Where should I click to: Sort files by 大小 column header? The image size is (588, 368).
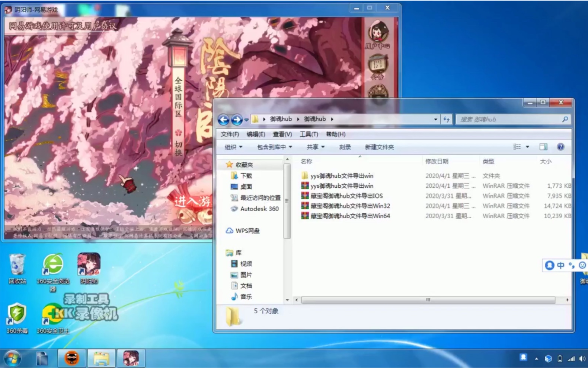(x=546, y=161)
